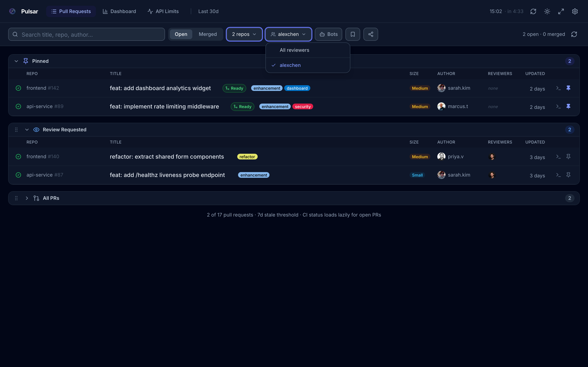Open the settings gear icon
The width and height of the screenshot is (588, 367).
pyautogui.click(x=575, y=11)
